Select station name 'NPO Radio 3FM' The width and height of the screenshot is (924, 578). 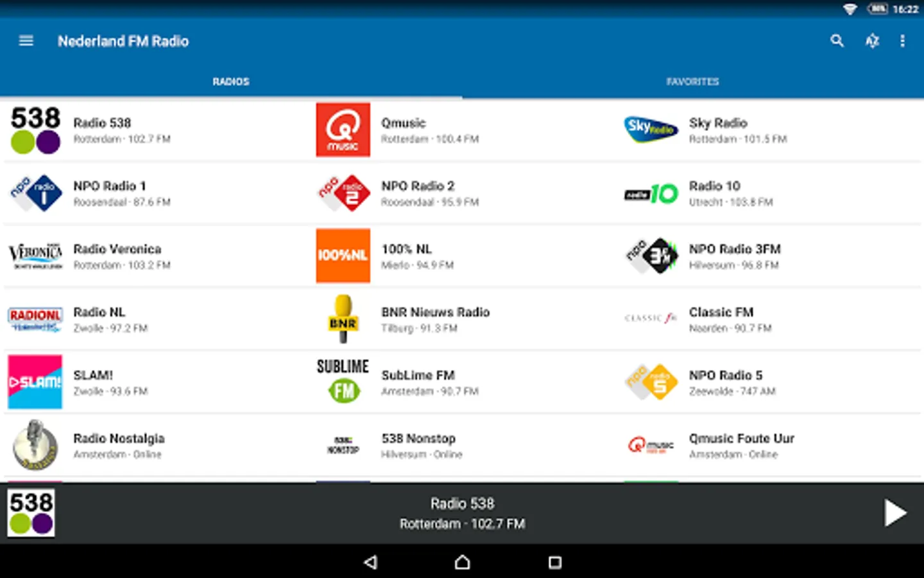tap(735, 249)
